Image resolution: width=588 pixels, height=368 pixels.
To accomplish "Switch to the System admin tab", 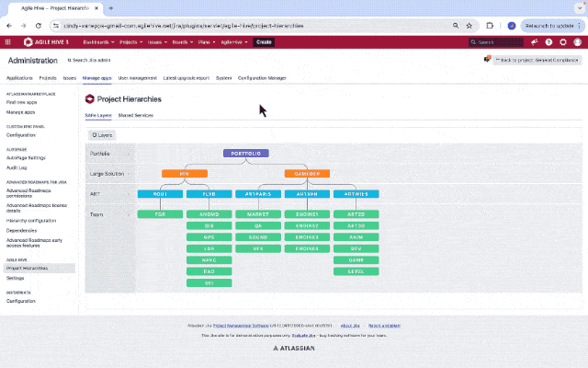I will [223, 78].
